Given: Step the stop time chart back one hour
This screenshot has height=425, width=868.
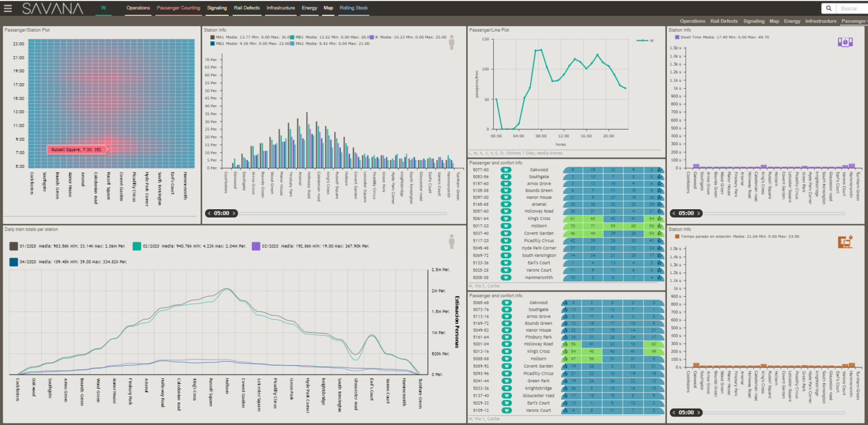Looking at the screenshot, I should click(674, 413).
